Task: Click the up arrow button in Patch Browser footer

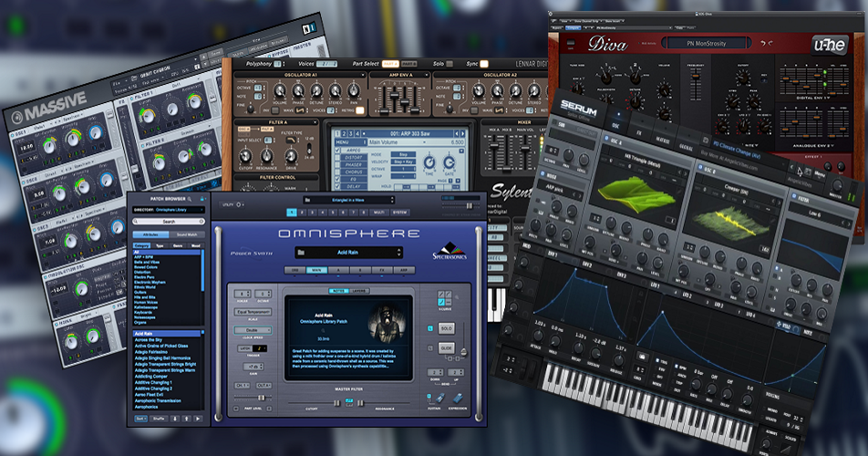Action: pos(187,419)
